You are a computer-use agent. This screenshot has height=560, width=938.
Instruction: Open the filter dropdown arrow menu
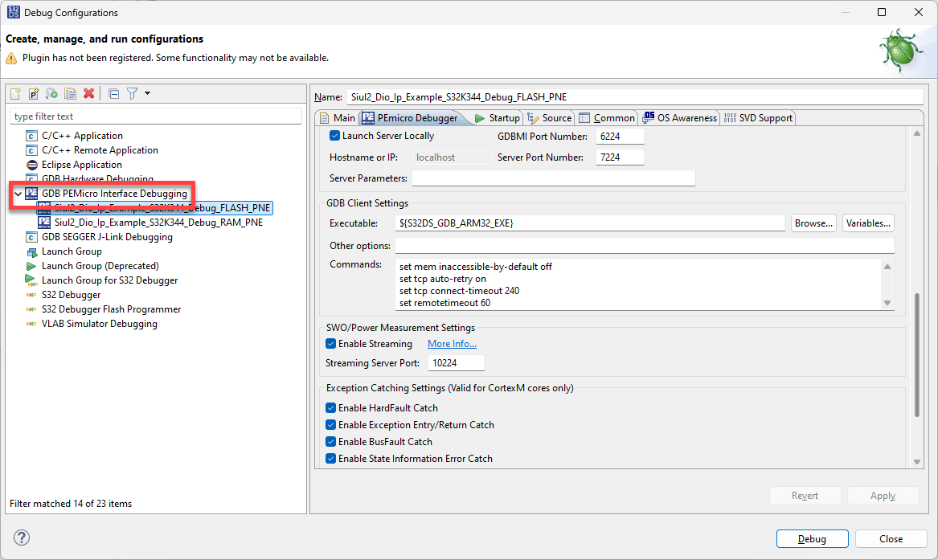pyautogui.click(x=147, y=94)
